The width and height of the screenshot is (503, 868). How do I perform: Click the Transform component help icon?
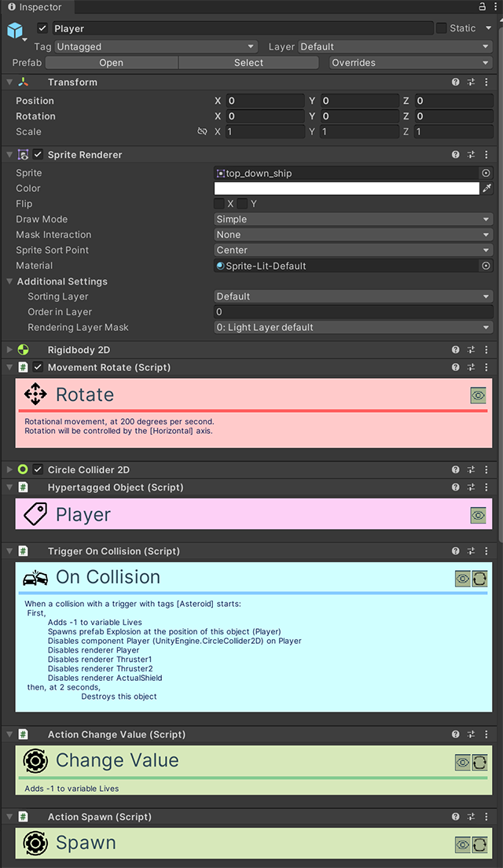pyautogui.click(x=456, y=83)
